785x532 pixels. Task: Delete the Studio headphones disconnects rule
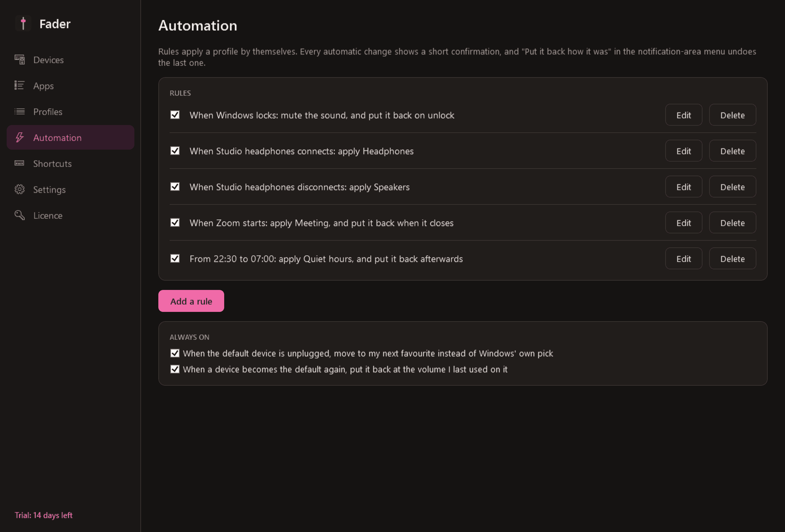click(732, 187)
